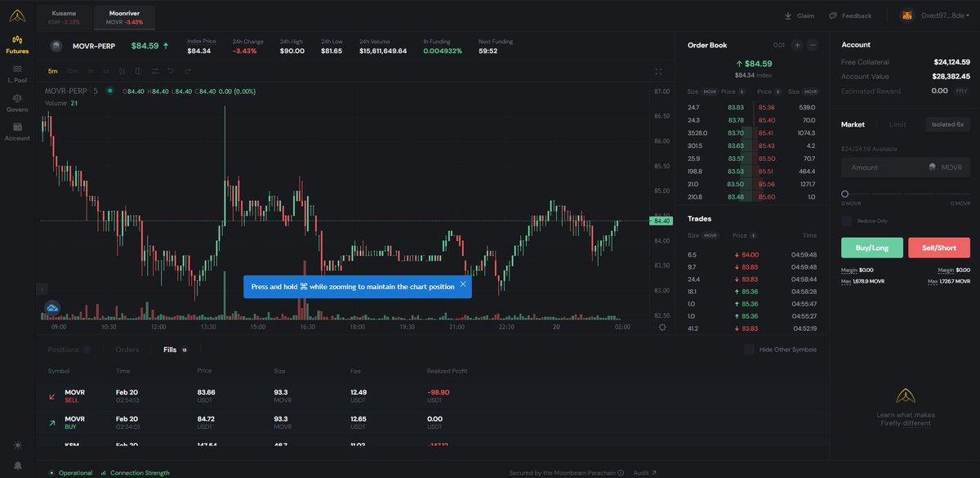Toggle Trades Price unit $ badge

click(x=753, y=235)
